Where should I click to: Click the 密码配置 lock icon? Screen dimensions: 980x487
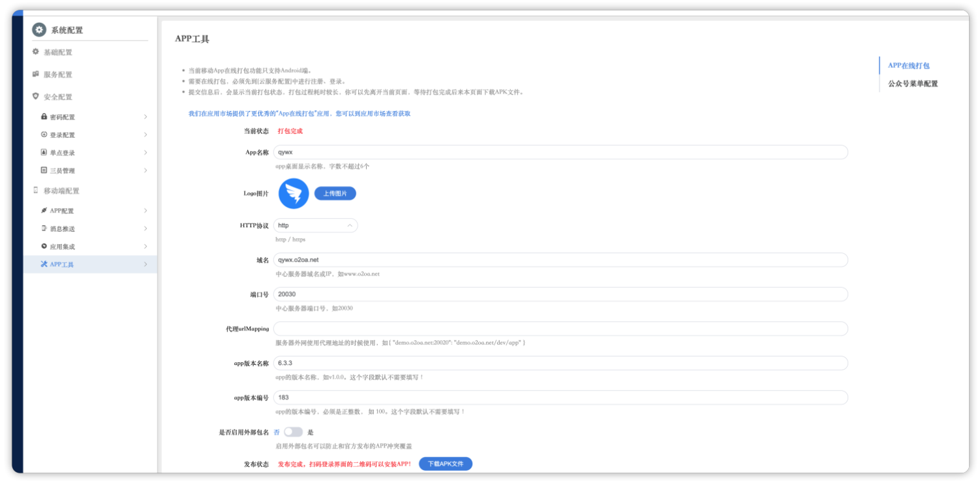click(x=44, y=117)
